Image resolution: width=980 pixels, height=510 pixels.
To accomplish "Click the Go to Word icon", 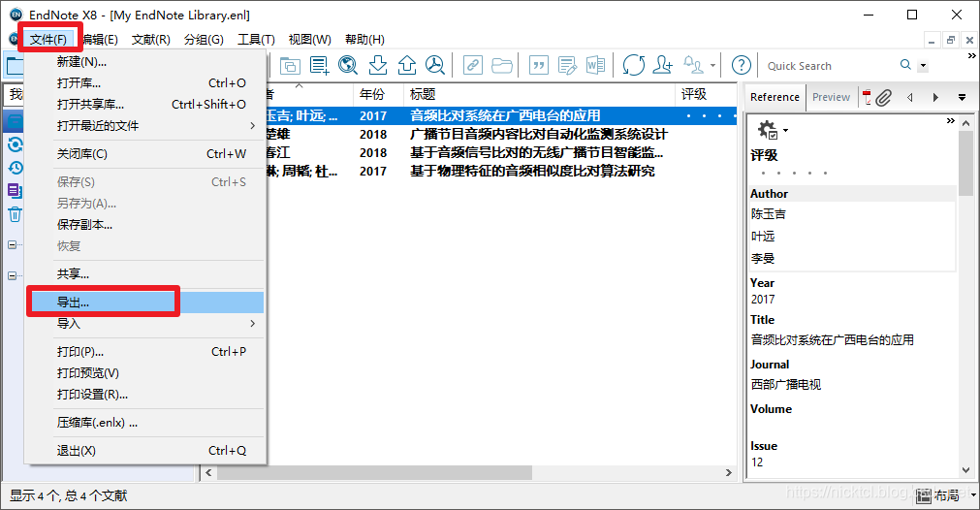I will pos(595,65).
